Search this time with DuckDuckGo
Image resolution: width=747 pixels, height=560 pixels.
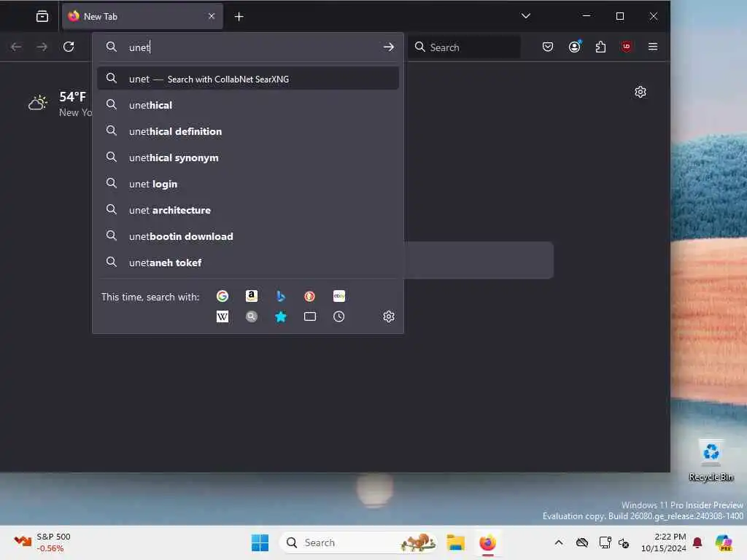[309, 296]
